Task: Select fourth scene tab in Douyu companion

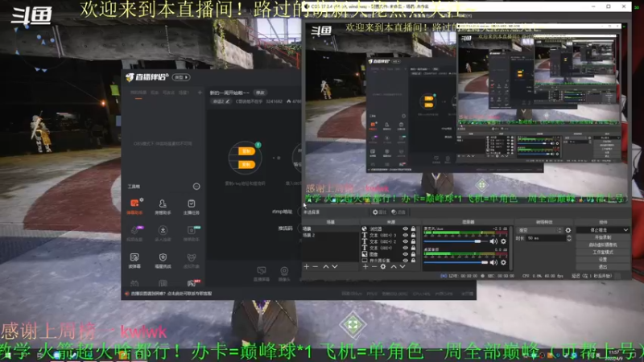Action: pyautogui.click(x=184, y=93)
